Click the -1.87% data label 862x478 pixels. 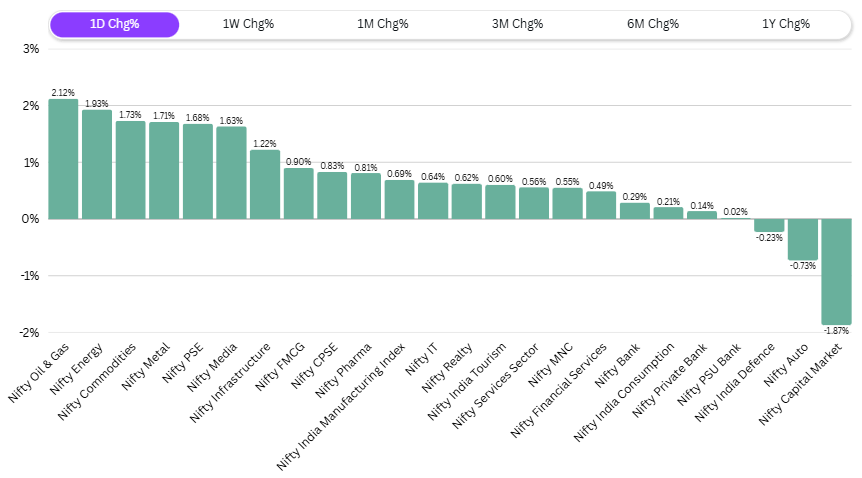tap(836, 331)
